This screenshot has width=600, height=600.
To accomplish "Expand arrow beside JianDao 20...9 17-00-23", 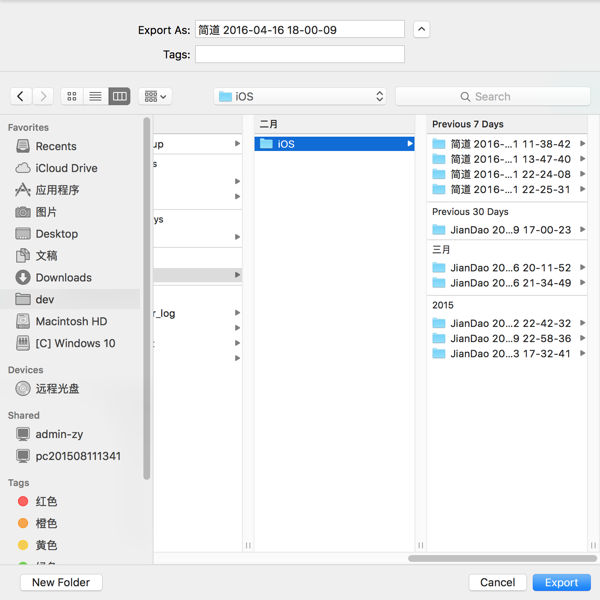I will click(582, 229).
